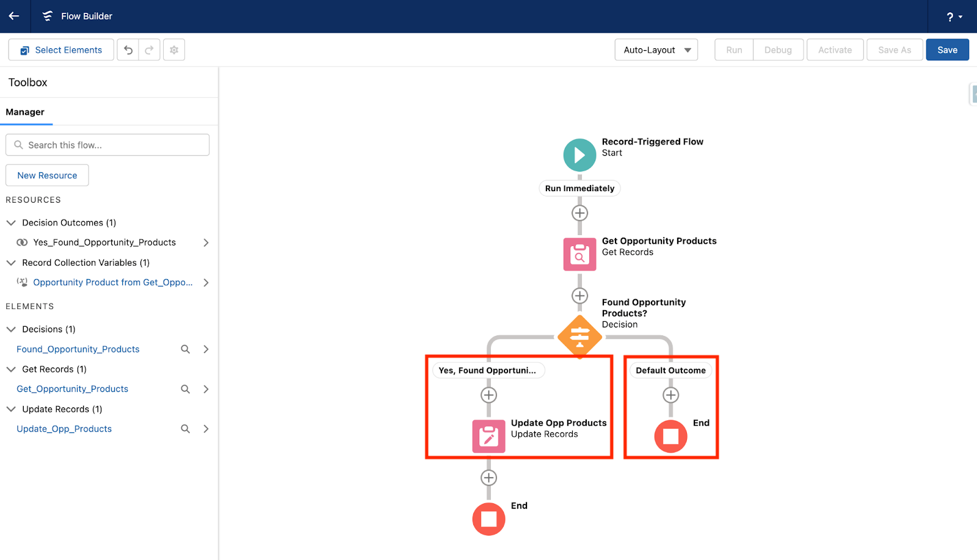The image size is (977, 560).
Task: Expand details for Yes_Found_Opportunity_Products resource
Action: [206, 242]
